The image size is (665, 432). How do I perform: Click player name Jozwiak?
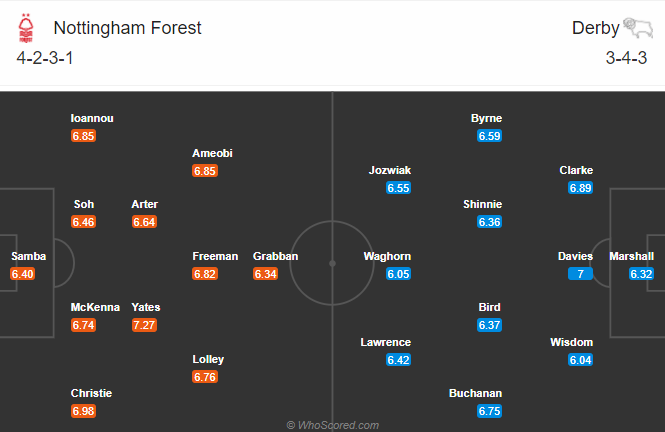point(389,170)
